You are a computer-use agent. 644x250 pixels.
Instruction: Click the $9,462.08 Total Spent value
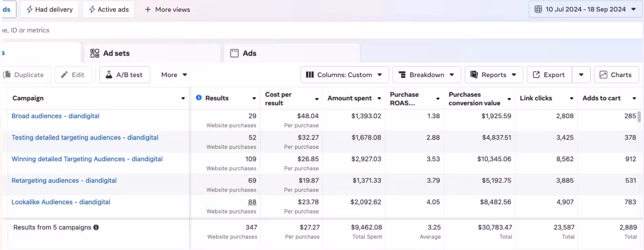[366, 228]
